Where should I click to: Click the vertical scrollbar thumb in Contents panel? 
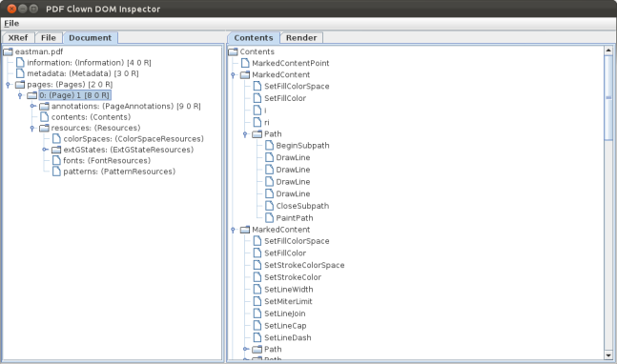[x=608, y=97]
